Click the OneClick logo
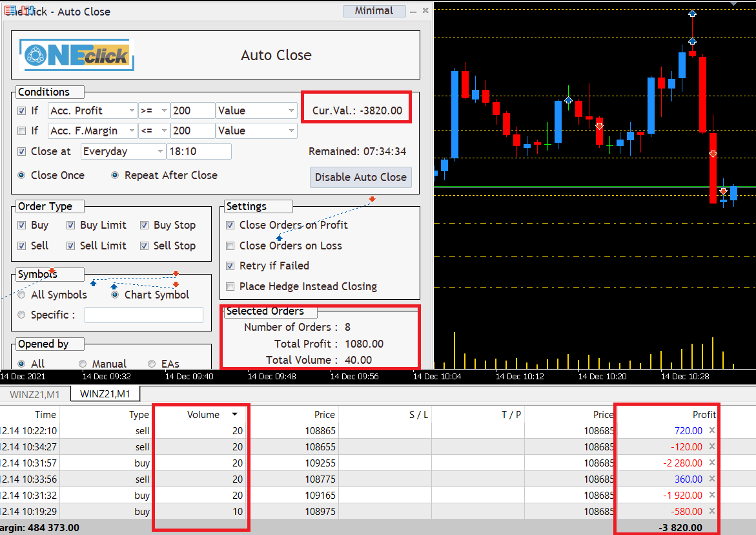Viewport: 756px width, 535px height. pos(77,55)
